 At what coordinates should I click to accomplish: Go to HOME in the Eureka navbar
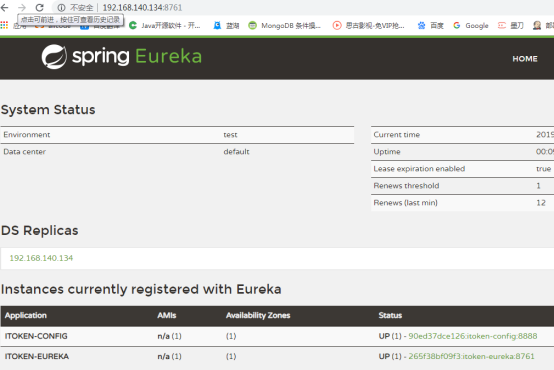[x=525, y=59]
